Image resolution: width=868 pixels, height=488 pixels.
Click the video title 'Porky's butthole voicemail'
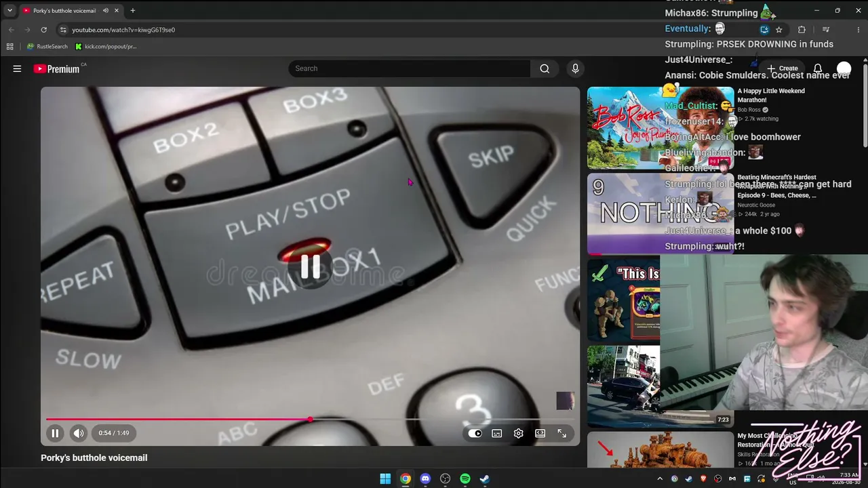pyautogui.click(x=94, y=457)
